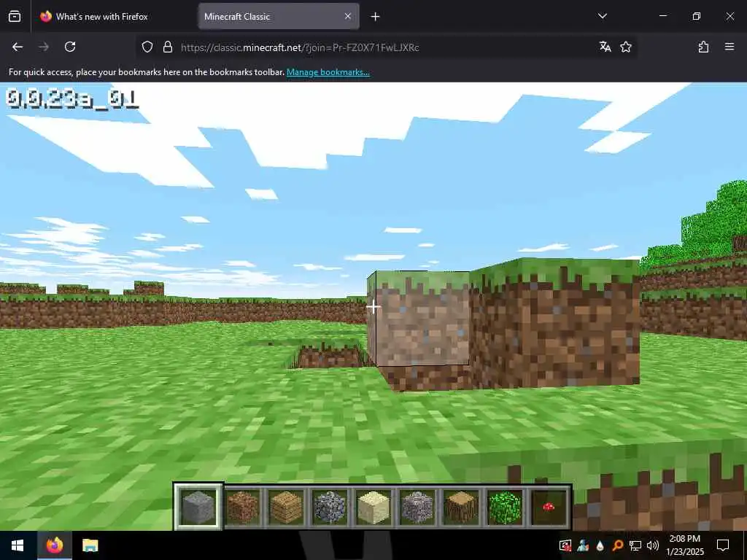Click the Manage bookmarks link

328,72
